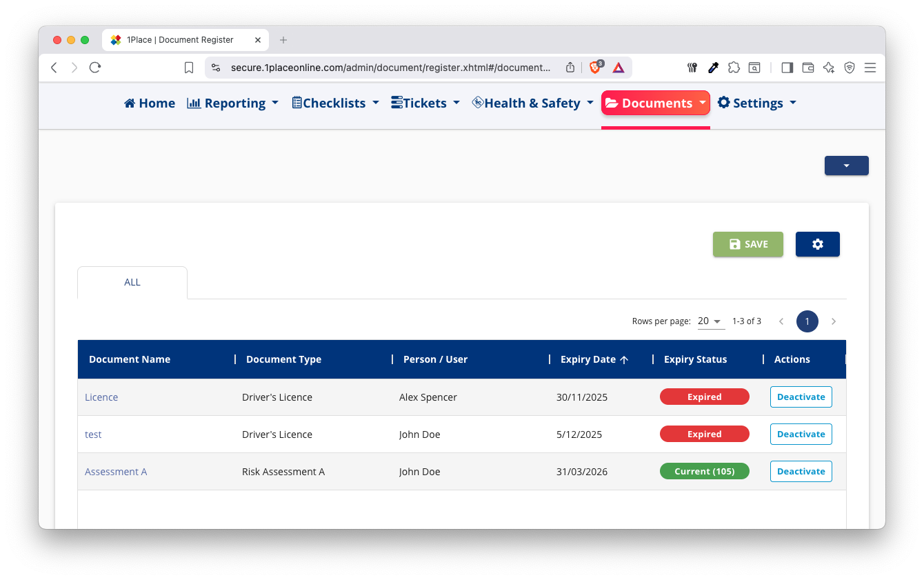924x580 pixels.
Task: Deactivate the Licence document
Action: click(x=801, y=397)
